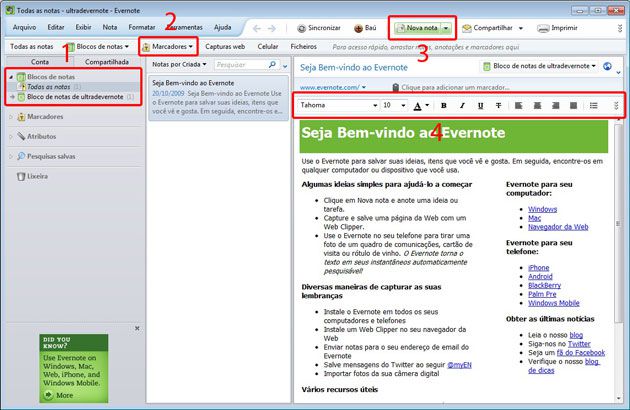Screen dimensions: 630x410
Task: Expand the Atributos sidebar section
Action: [x=11, y=136]
